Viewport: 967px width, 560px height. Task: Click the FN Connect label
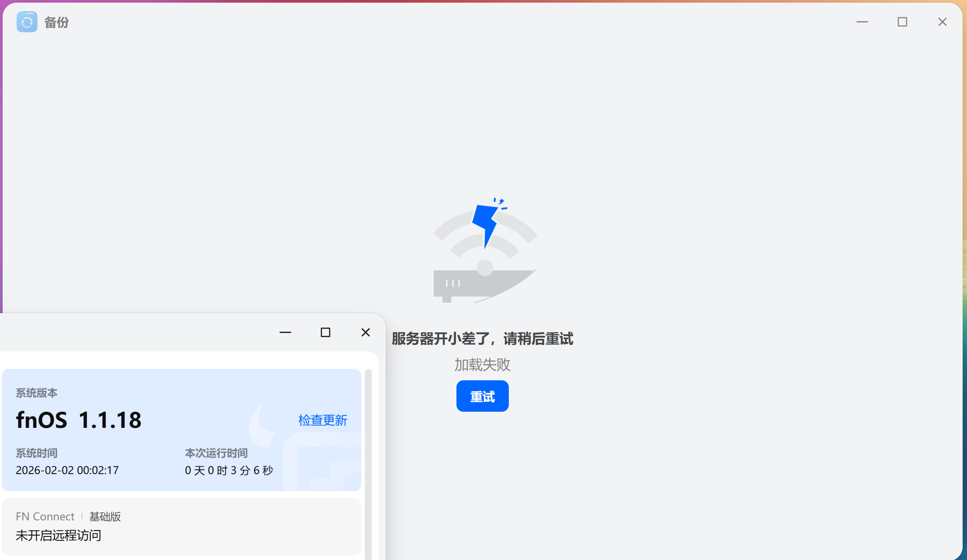coord(45,516)
